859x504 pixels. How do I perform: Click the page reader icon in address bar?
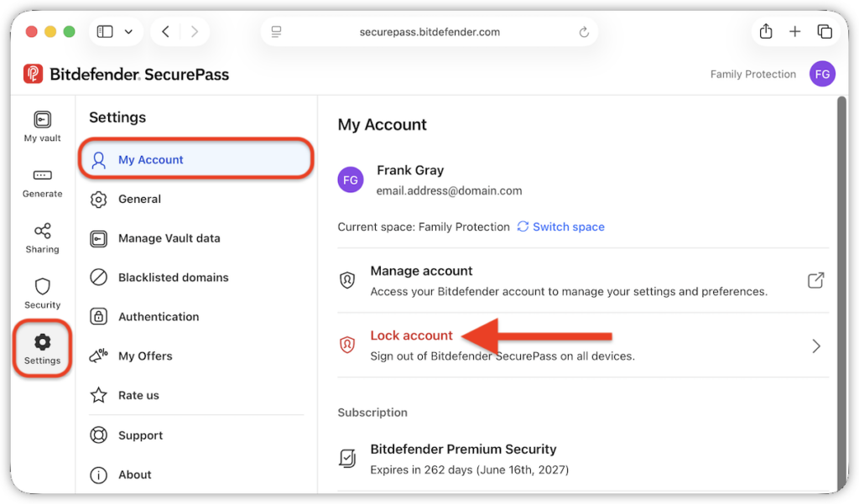pyautogui.click(x=277, y=32)
